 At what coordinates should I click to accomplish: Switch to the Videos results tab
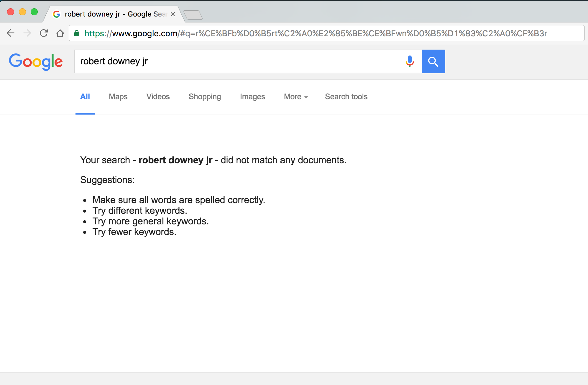click(x=158, y=97)
